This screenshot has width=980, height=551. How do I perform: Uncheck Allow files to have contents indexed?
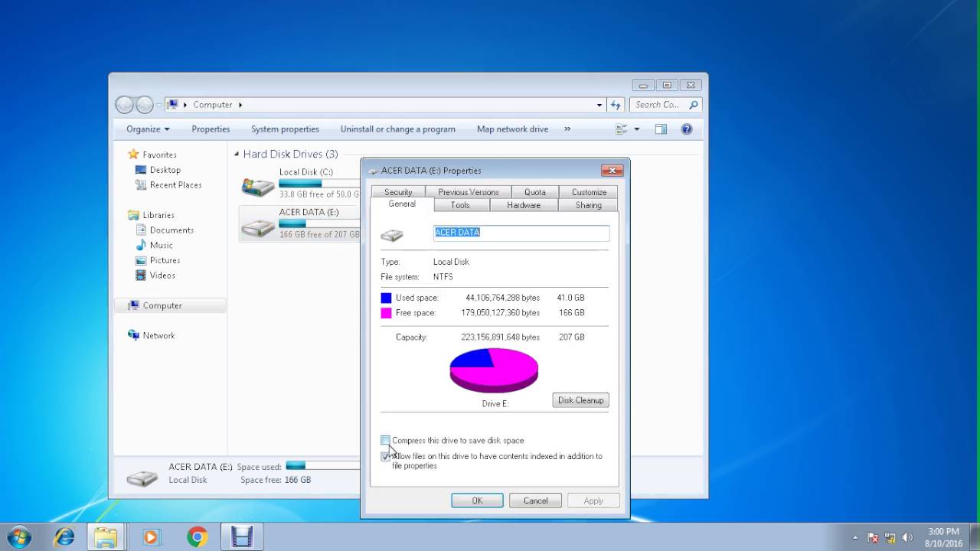click(x=385, y=456)
